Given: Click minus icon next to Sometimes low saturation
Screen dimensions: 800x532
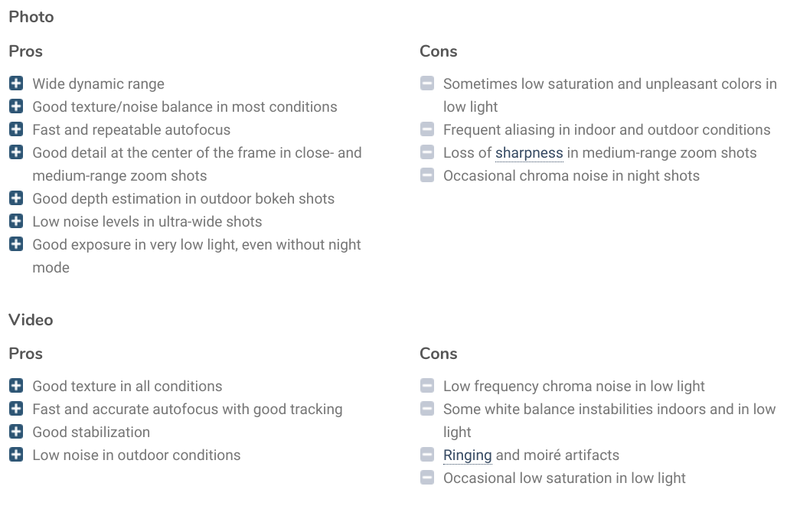Looking at the screenshot, I should [x=427, y=83].
